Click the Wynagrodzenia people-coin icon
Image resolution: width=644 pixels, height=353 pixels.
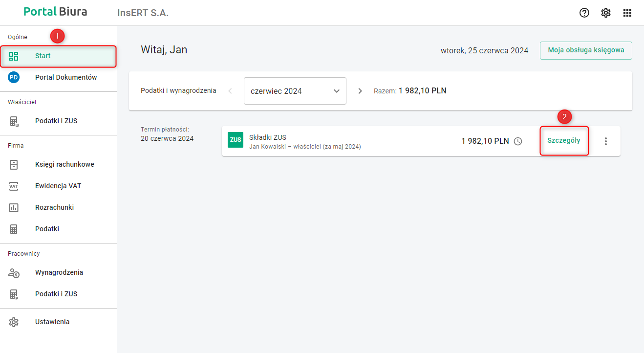coord(14,272)
